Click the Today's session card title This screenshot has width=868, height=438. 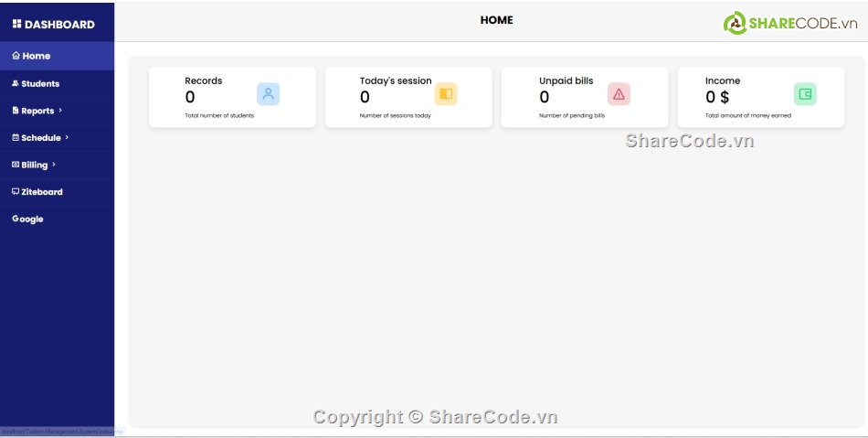pos(395,80)
